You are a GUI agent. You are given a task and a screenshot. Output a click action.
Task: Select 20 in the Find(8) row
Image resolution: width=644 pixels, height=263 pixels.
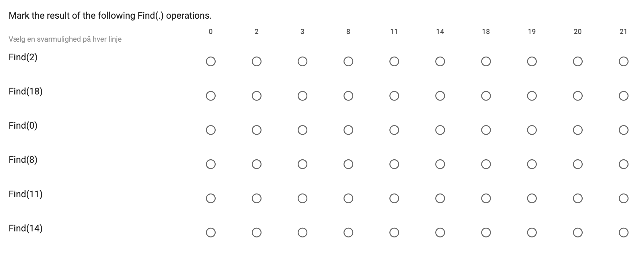577,164
